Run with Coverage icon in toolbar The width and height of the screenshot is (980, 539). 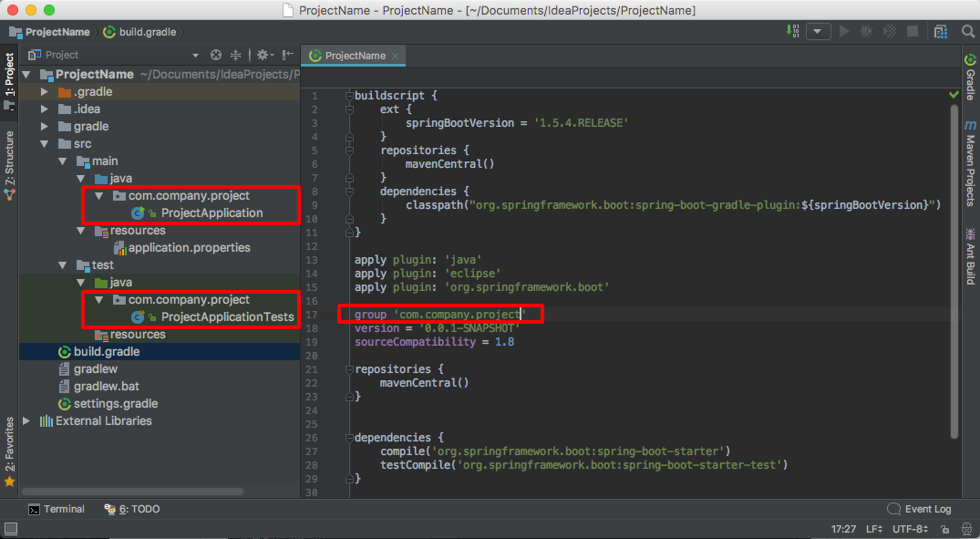pos(889,30)
